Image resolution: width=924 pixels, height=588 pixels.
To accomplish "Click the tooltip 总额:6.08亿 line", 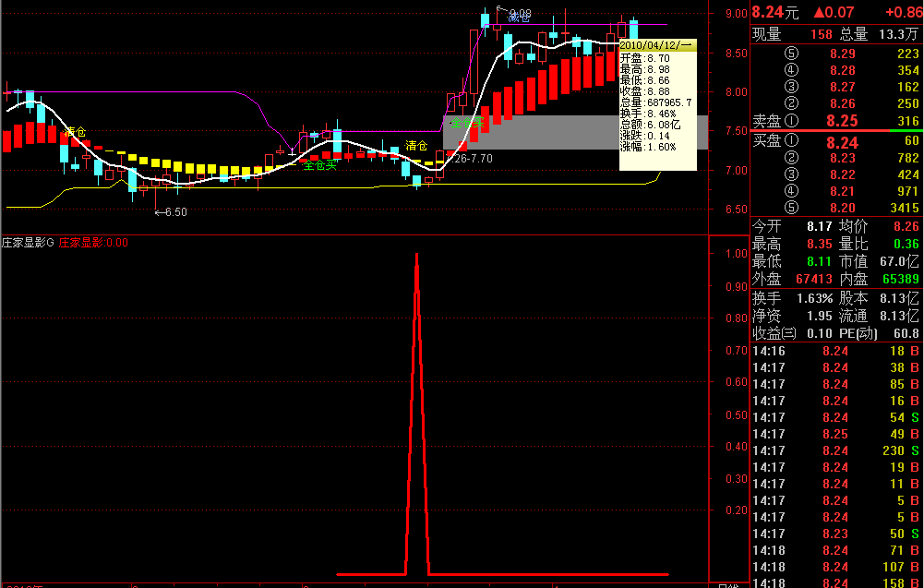I will click(650, 125).
